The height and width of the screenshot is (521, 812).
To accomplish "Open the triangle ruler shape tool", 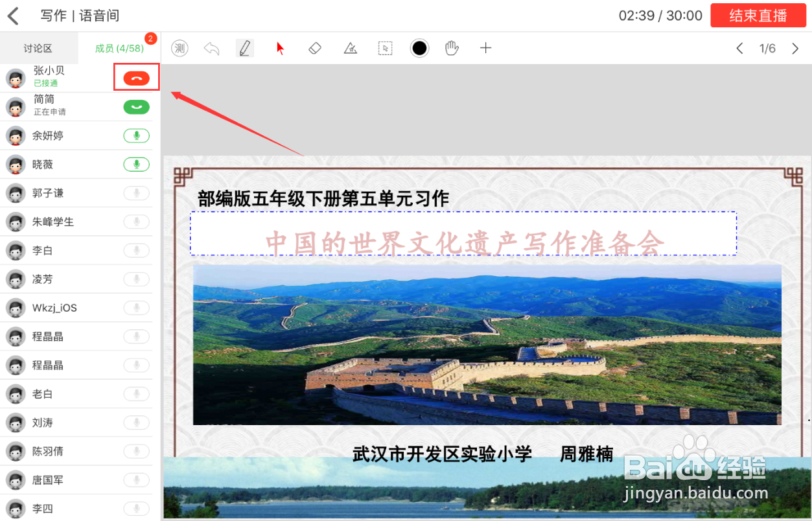I will pyautogui.click(x=351, y=47).
